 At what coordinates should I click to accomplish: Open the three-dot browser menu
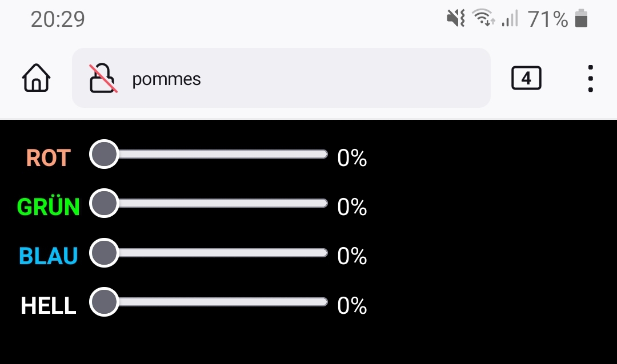[x=590, y=78]
